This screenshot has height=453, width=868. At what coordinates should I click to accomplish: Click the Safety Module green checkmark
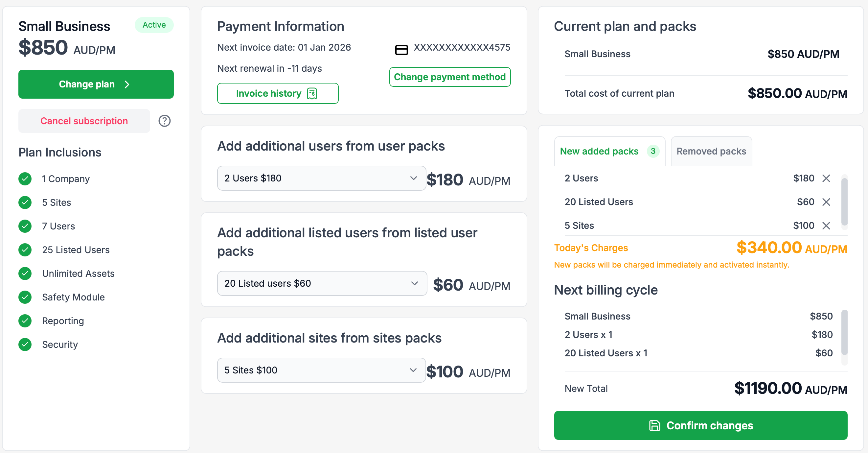25,297
